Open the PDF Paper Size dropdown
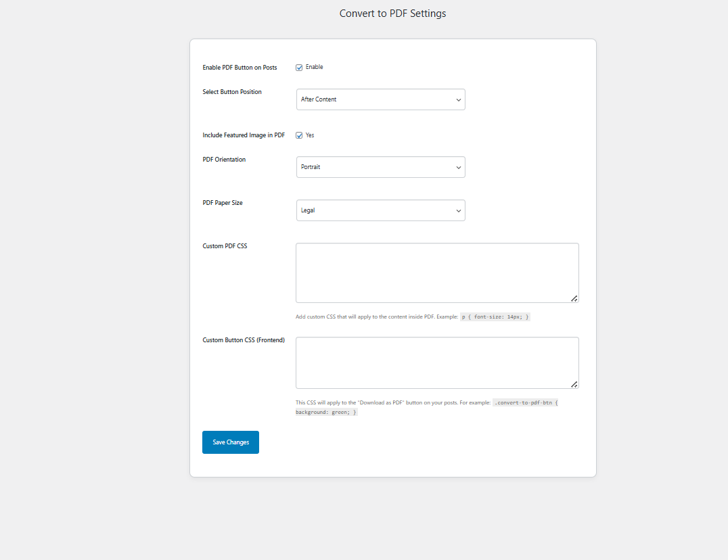 [x=380, y=210]
